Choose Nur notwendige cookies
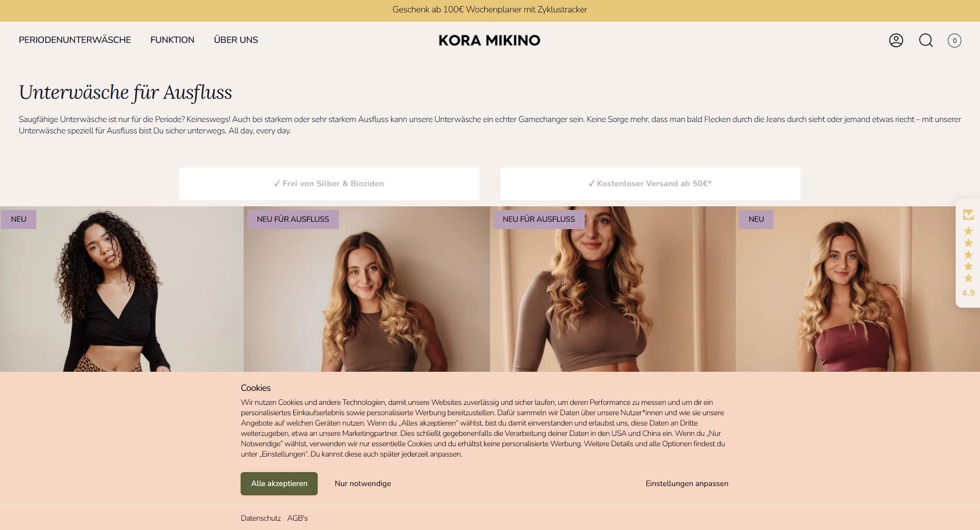 coord(363,483)
